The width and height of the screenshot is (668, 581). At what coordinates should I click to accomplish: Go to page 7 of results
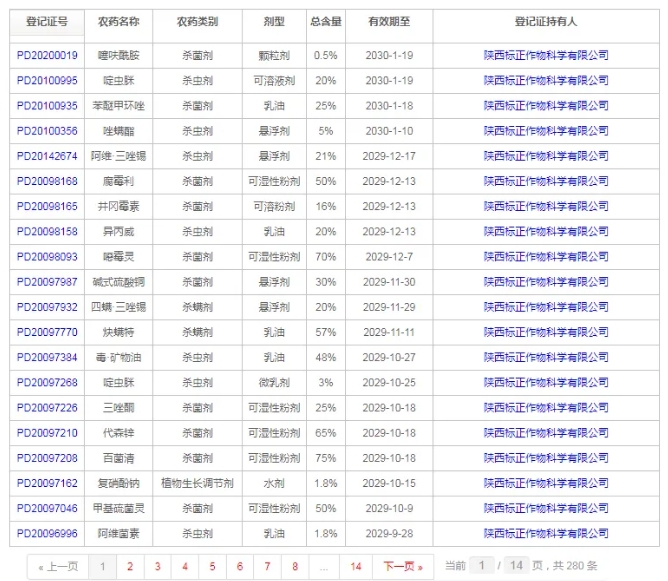(267, 567)
